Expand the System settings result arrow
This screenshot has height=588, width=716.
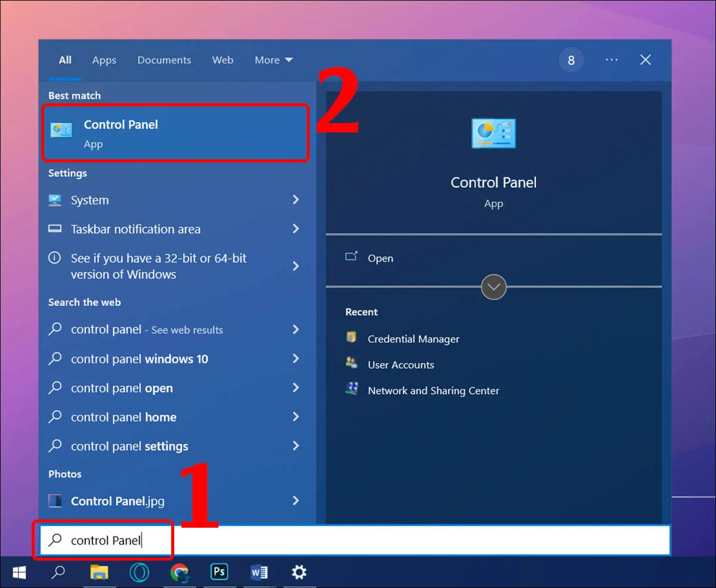[x=295, y=200]
